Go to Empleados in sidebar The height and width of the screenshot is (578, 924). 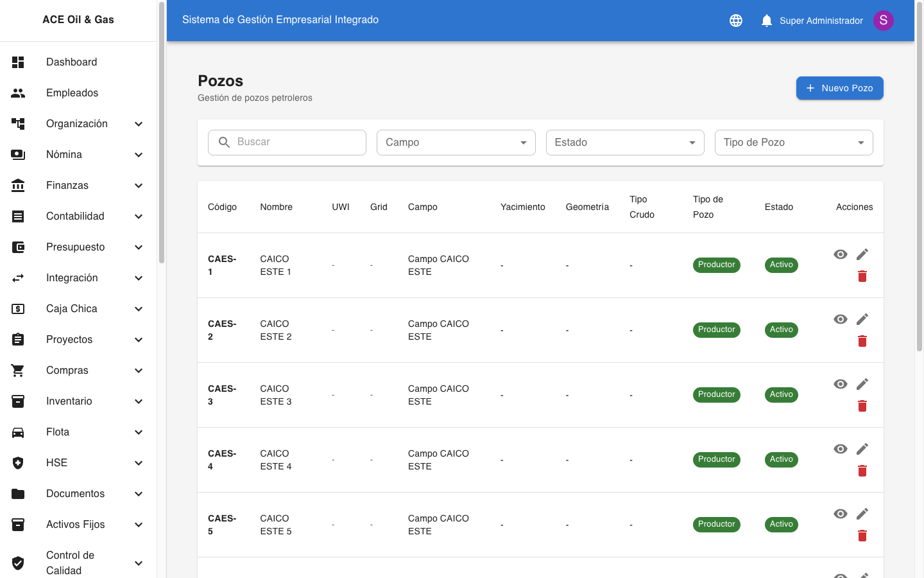72,93
